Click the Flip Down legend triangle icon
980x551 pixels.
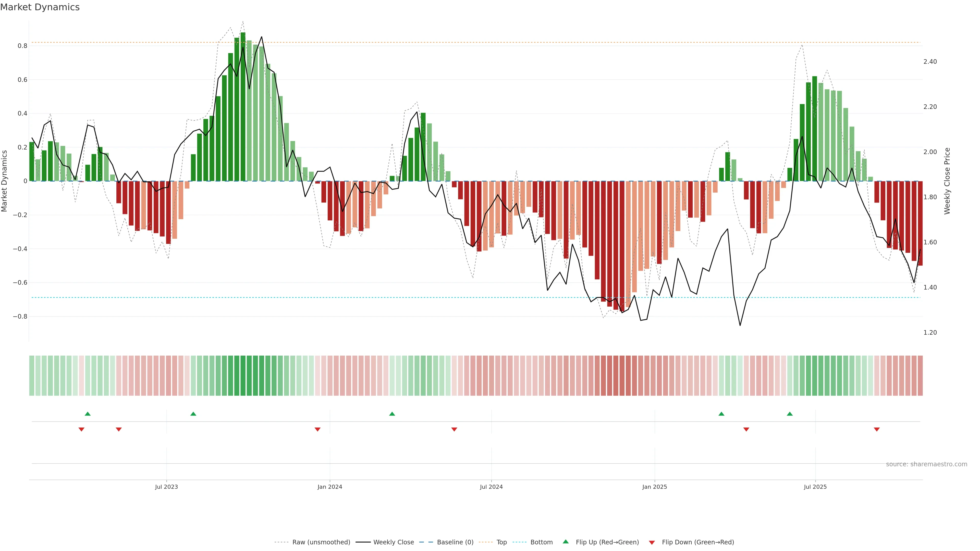point(652,542)
